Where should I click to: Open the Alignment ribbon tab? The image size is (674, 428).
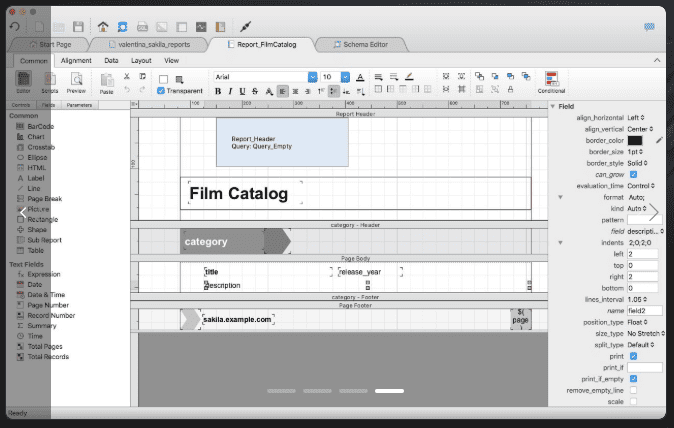pyautogui.click(x=76, y=61)
